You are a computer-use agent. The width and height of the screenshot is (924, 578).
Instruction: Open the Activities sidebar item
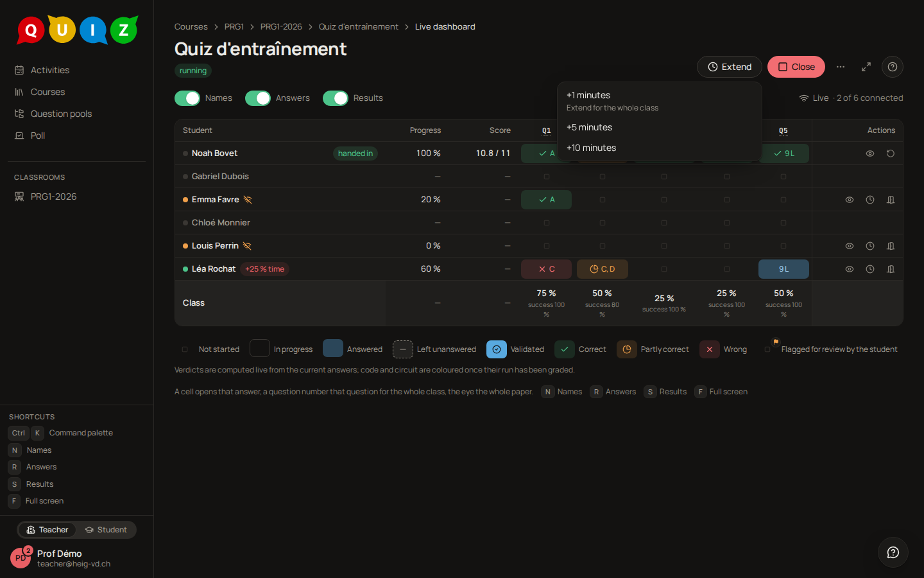[x=77, y=70]
